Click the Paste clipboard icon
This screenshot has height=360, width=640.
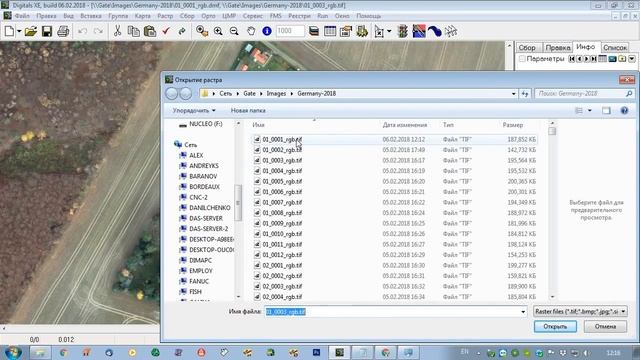point(150,31)
